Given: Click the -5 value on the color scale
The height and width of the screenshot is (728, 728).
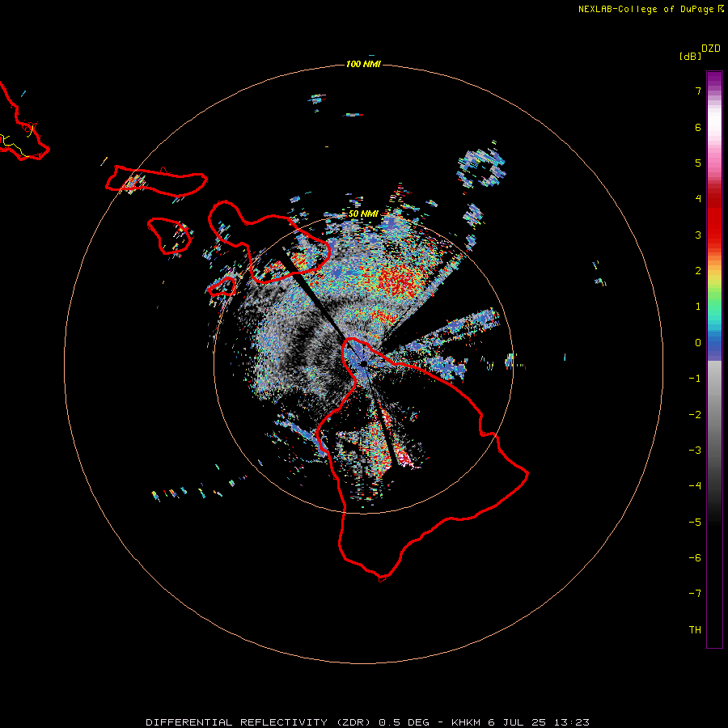Looking at the screenshot, I should click(695, 523).
